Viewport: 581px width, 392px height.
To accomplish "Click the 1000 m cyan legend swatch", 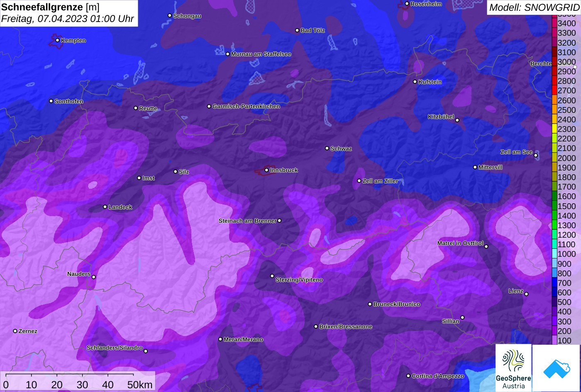I will point(554,253).
